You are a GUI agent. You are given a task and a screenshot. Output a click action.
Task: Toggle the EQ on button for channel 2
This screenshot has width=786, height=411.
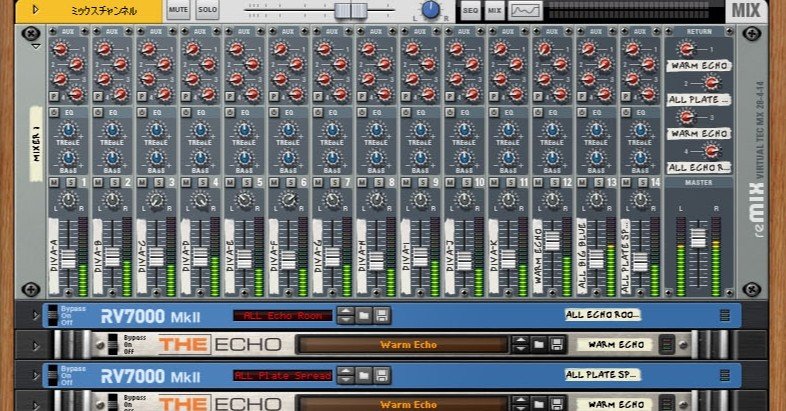pos(98,113)
